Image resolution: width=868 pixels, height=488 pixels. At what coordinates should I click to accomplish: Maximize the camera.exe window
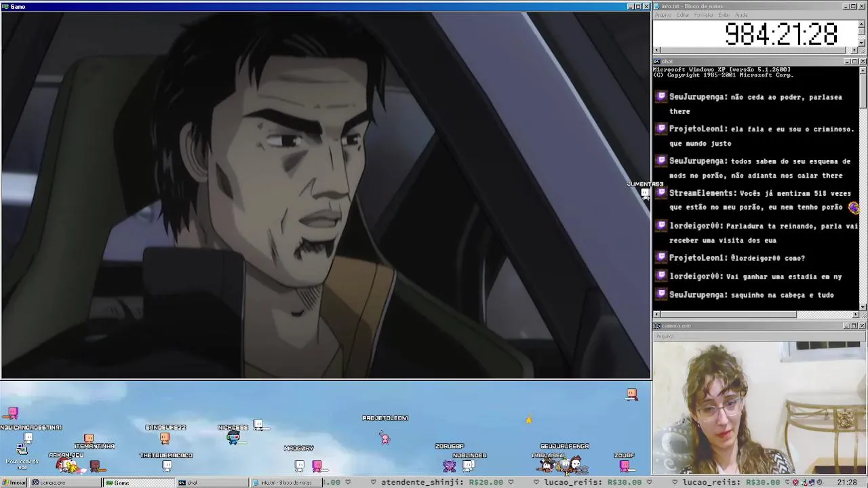(x=854, y=326)
